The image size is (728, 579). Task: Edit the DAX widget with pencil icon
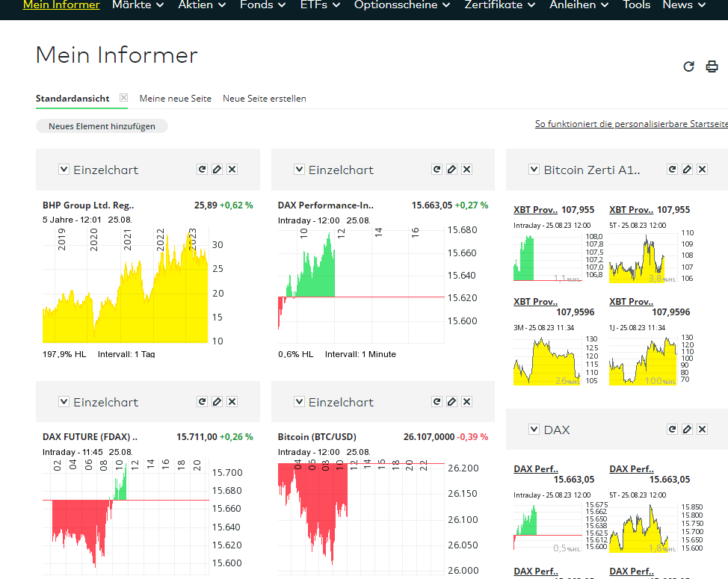coord(687,430)
